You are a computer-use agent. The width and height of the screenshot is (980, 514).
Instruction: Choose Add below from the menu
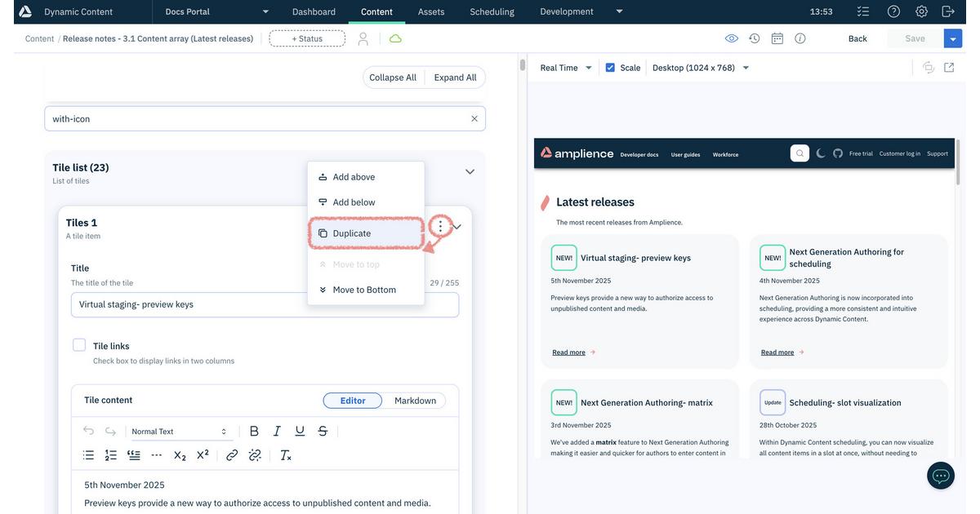tap(366, 202)
